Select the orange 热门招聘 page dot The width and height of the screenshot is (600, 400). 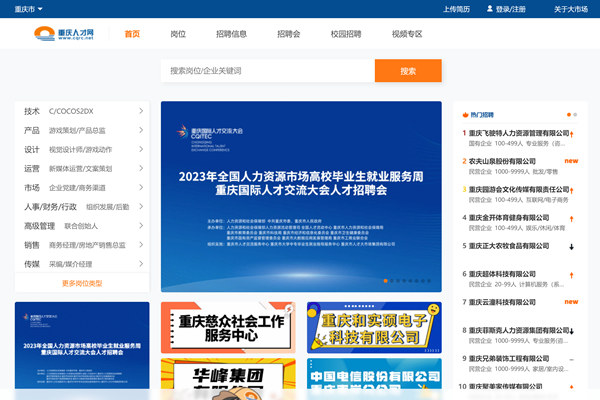569,114
